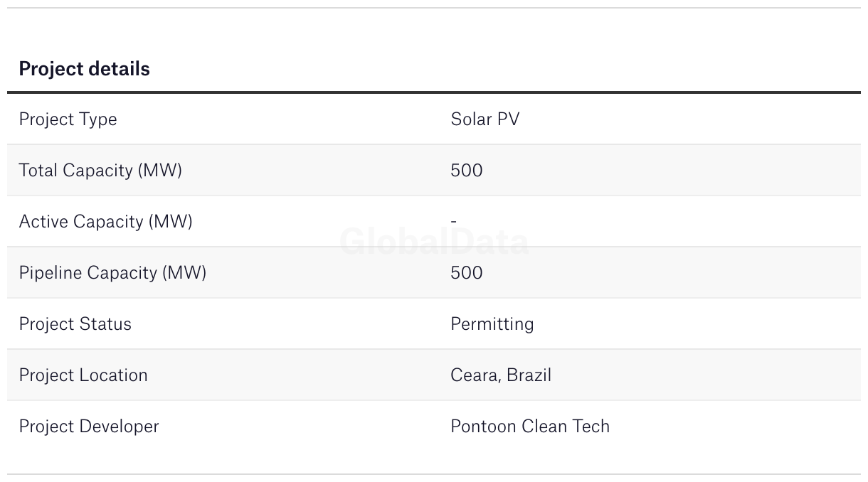Click the faint GlobalData watermark

click(434, 242)
